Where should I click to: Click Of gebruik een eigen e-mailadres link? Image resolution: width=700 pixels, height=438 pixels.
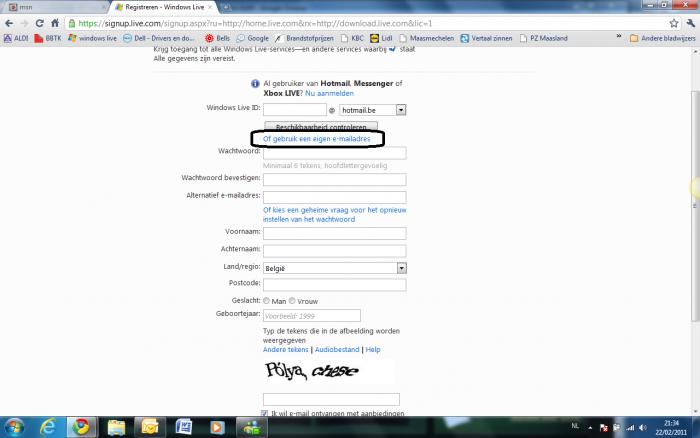(x=317, y=139)
